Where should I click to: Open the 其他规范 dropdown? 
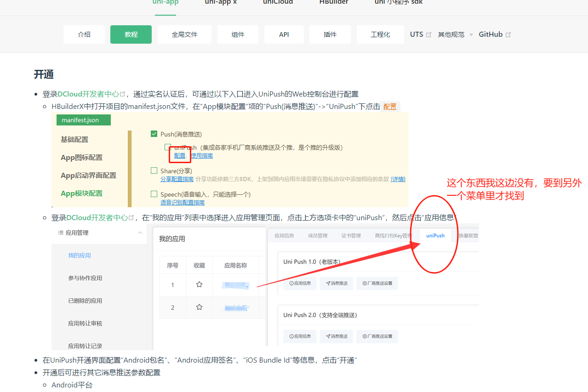[455, 35]
